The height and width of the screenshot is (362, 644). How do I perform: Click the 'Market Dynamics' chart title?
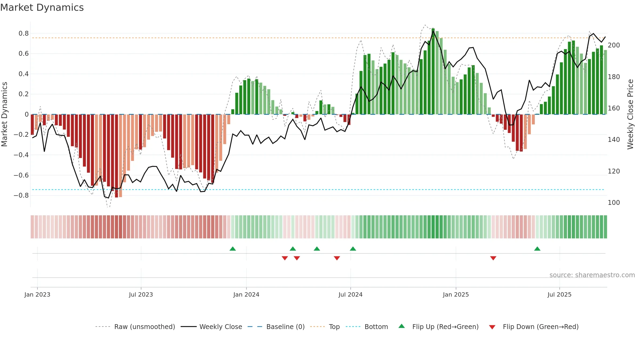[x=42, y=8]
